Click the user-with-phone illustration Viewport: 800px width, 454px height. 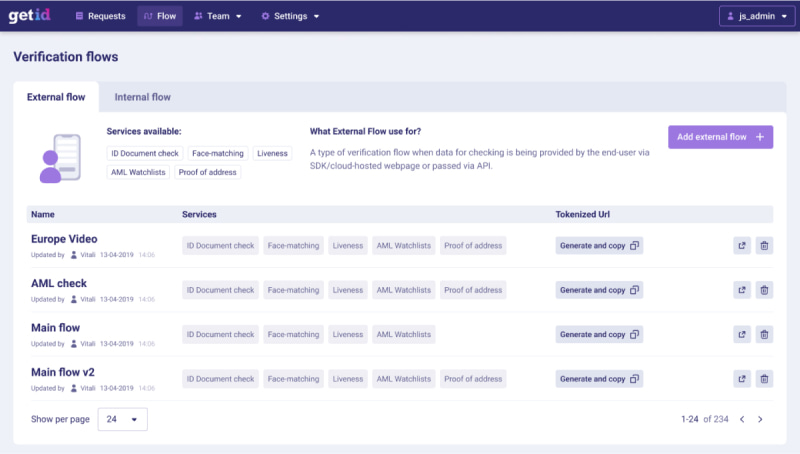(60, 158)
